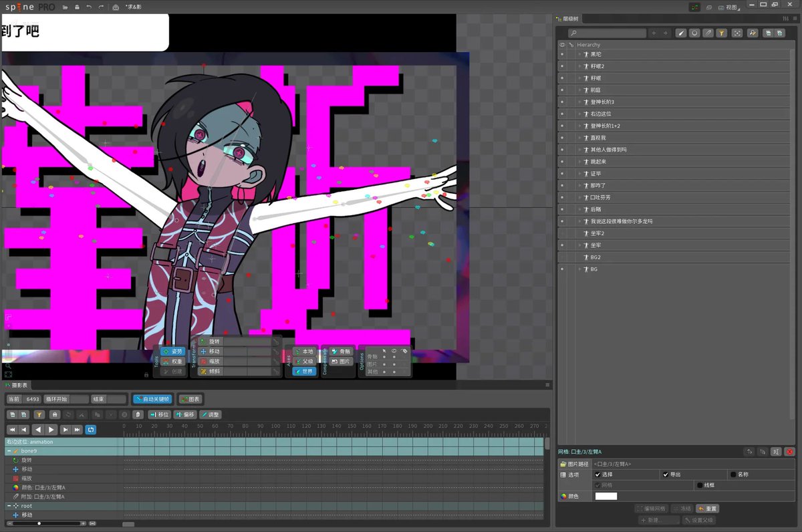Choose the 父级 parent axes mode

click(x=305, y=362)
